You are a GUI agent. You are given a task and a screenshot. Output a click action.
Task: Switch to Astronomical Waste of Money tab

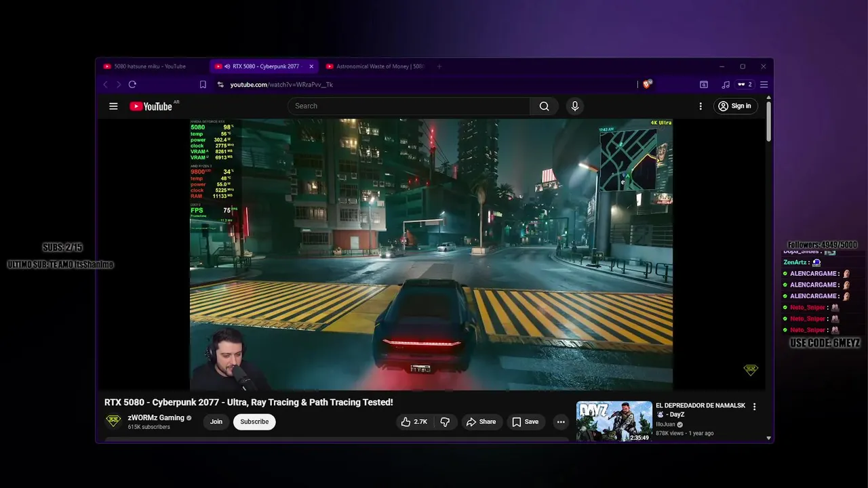pyautogui.click(x=374, y=66)
